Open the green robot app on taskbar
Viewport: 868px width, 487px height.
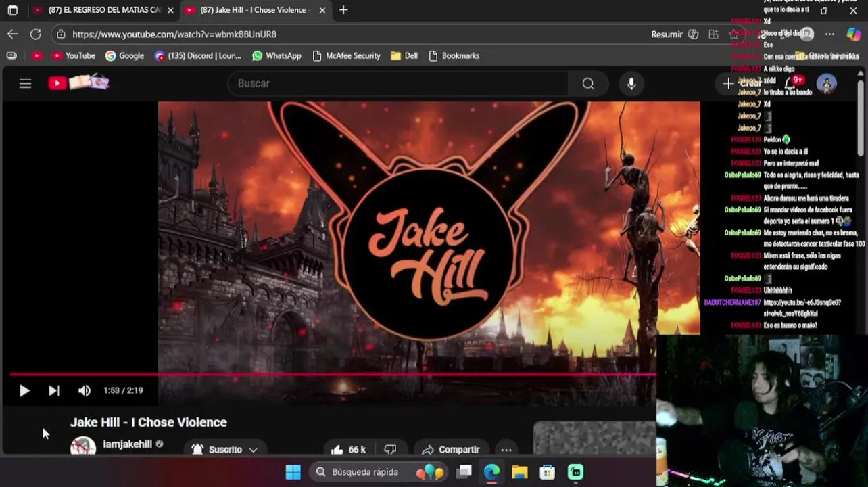575,472
